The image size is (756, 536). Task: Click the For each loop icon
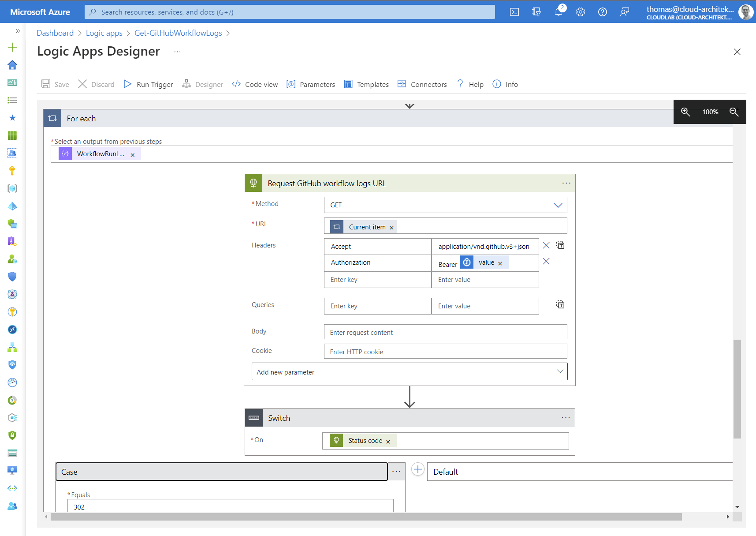pos(52,118)
